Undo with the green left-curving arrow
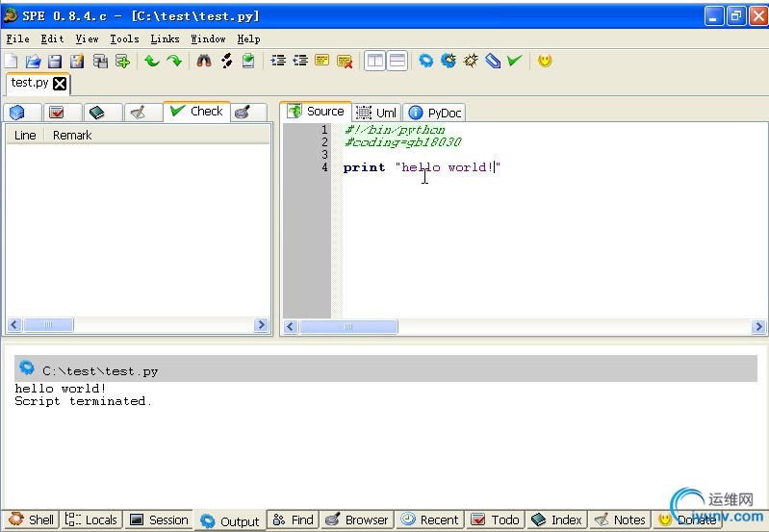769x532 pixels. 151,61
